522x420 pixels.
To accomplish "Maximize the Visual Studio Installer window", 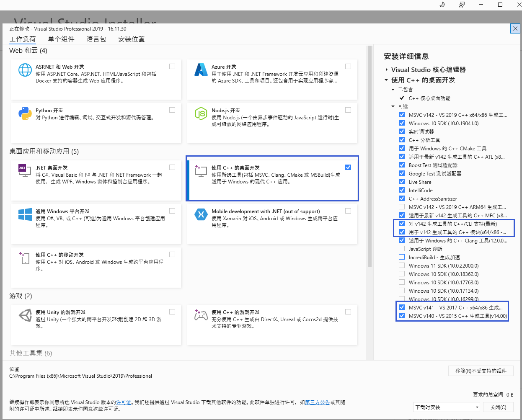I will click(500, 5).
